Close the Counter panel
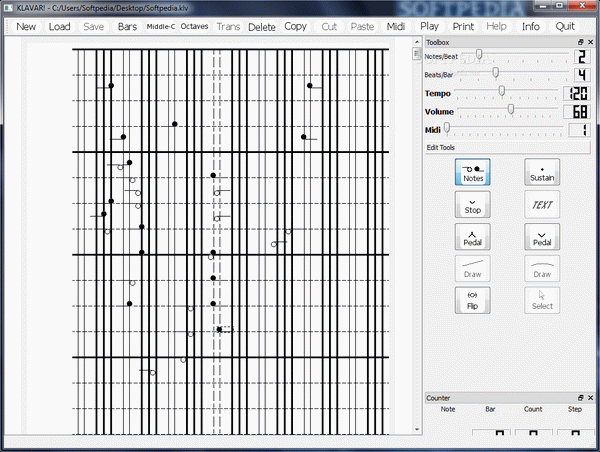 coord(590,398)
